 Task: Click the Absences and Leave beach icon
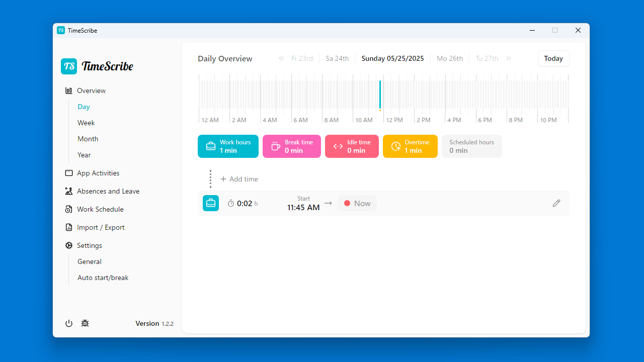69,191
